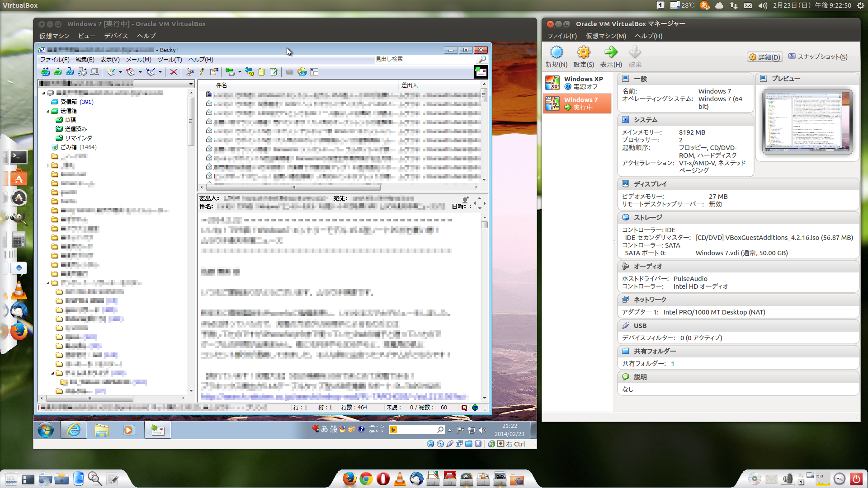
Task: Open デバイス menu of Windows 7 VM window
Action: (116, 36)
